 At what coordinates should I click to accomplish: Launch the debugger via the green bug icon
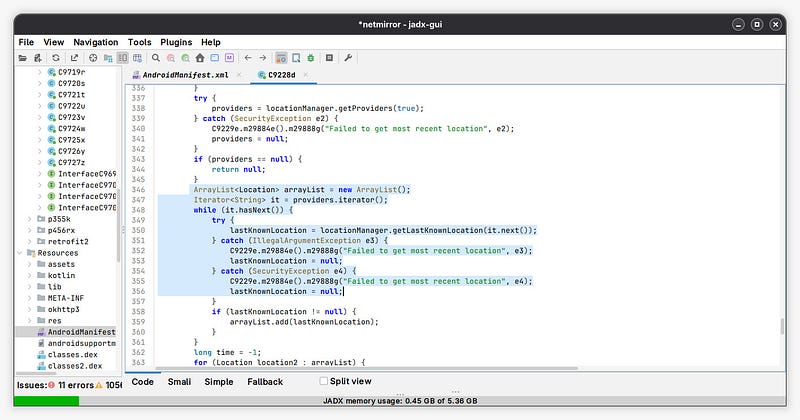tap(311, 58)
